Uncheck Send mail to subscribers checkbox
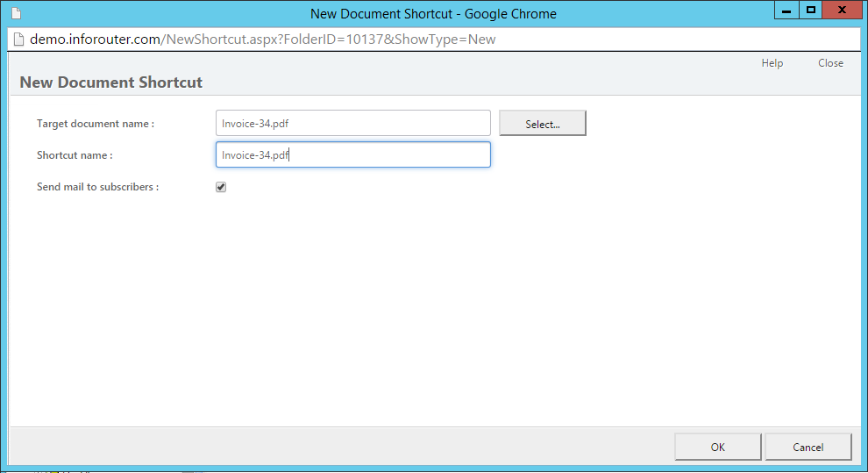Viewport: 868px width, 473px height. [221, 187]
